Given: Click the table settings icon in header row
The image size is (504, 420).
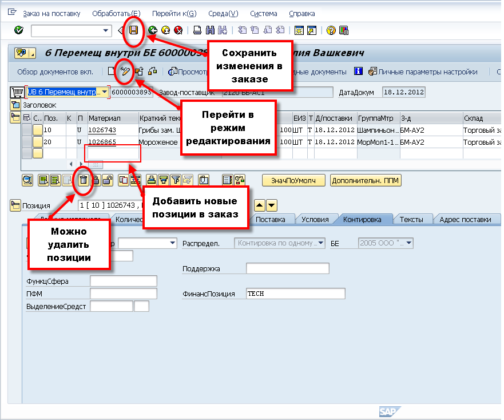Looking at the screenshot, I should click(27, 118).
